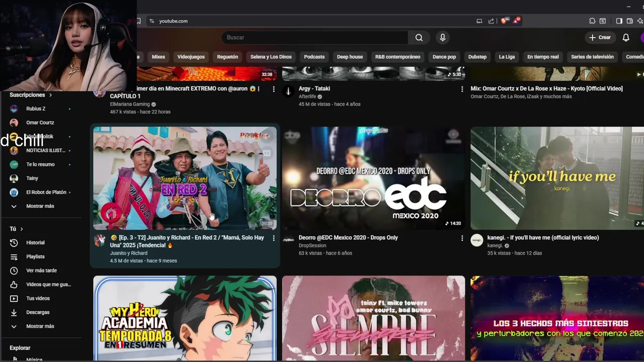Click Juanito y Richard avatar beside video title
This screenshot has height=362, width=644.
pos(100,240)
